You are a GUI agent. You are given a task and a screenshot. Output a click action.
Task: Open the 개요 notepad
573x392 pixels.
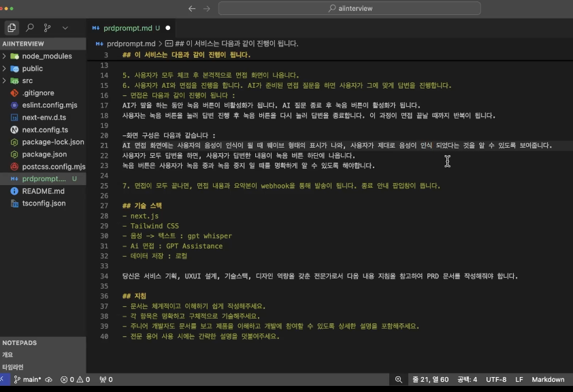pos(7,355)
